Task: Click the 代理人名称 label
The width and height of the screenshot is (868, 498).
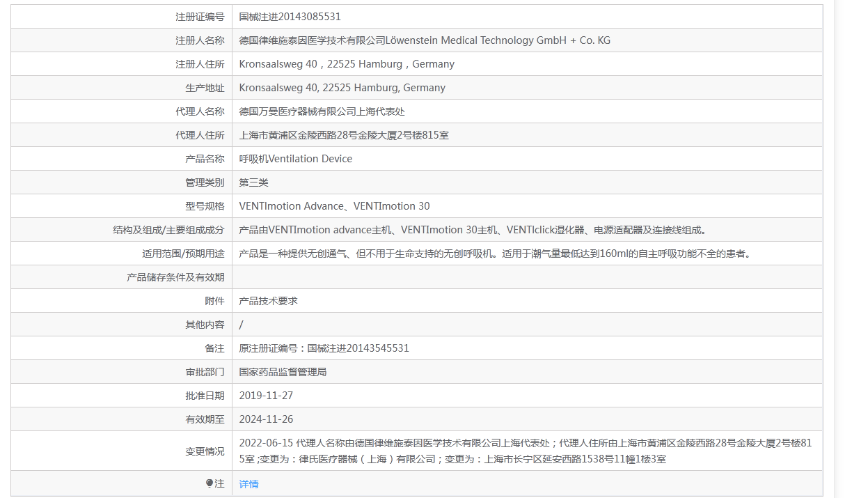Action: (200, 111)
